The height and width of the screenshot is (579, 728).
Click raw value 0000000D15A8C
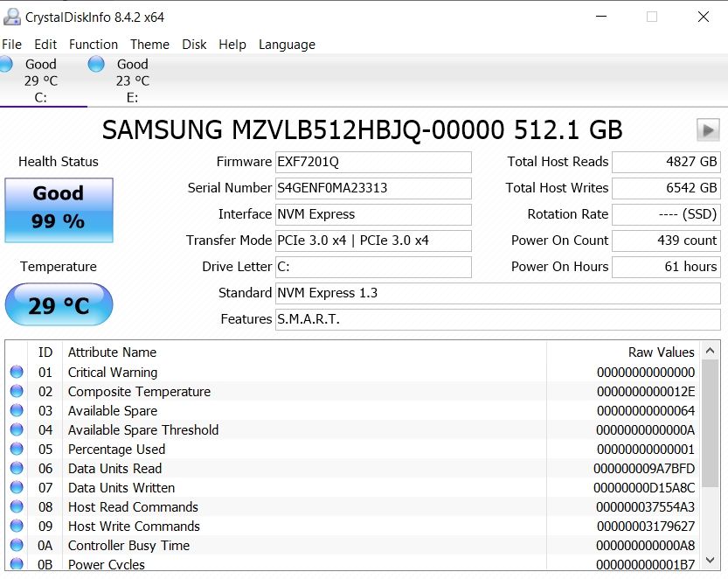tap(644, 488)
